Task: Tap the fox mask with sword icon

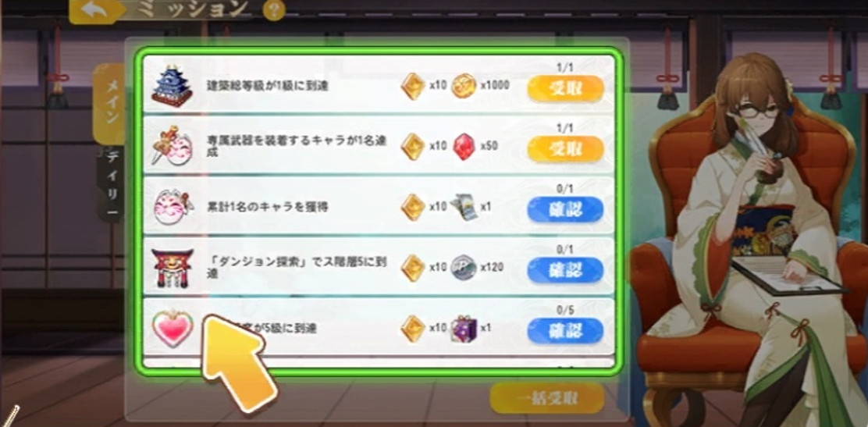Action: tap(172, 146)
